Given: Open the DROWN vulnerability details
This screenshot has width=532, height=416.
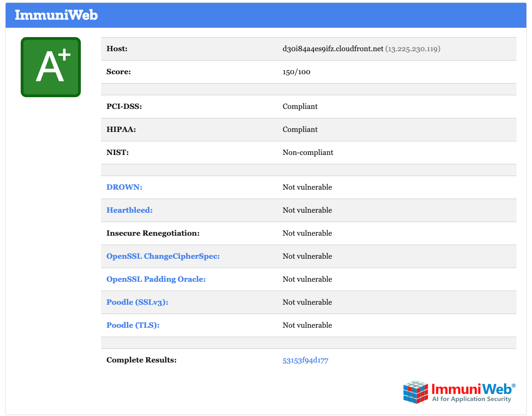Looking at the screenshot, I should (124, 187).
